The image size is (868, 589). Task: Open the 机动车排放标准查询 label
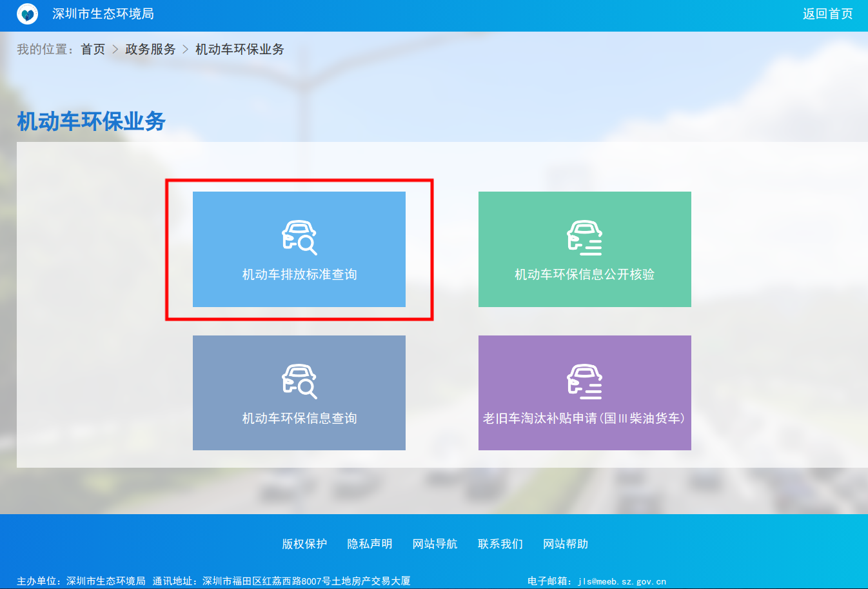(x=299, y=274)
